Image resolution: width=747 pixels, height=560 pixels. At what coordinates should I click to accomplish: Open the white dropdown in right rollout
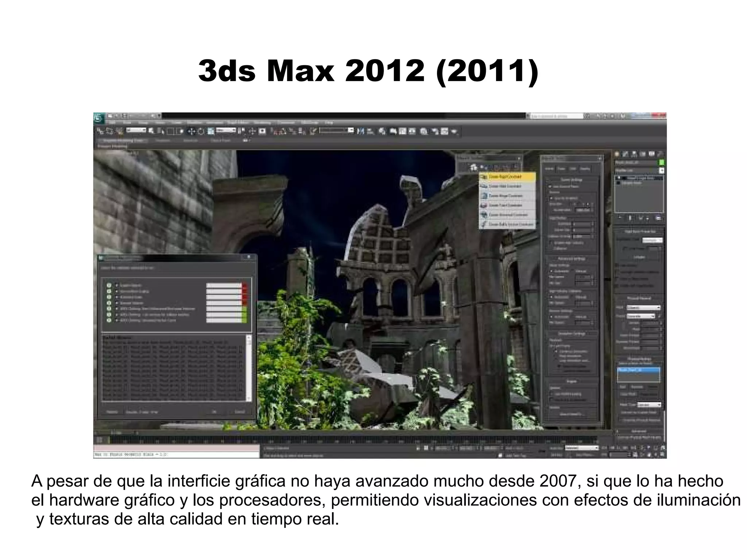[x=652, y=240]
